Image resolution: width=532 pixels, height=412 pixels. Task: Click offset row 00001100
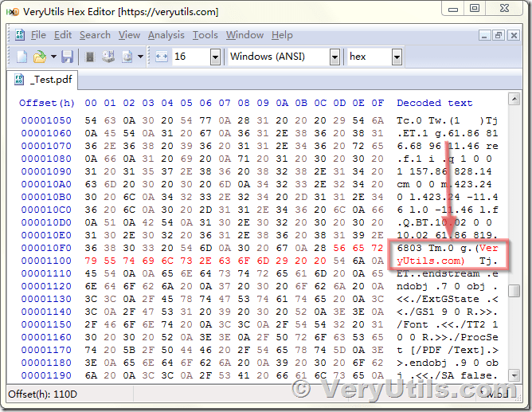[46, 261]
